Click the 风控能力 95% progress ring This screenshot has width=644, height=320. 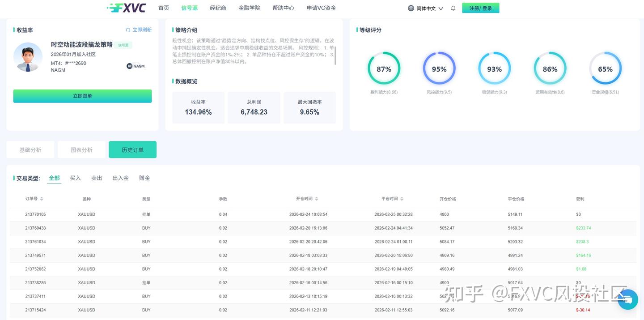coord(439,68)
